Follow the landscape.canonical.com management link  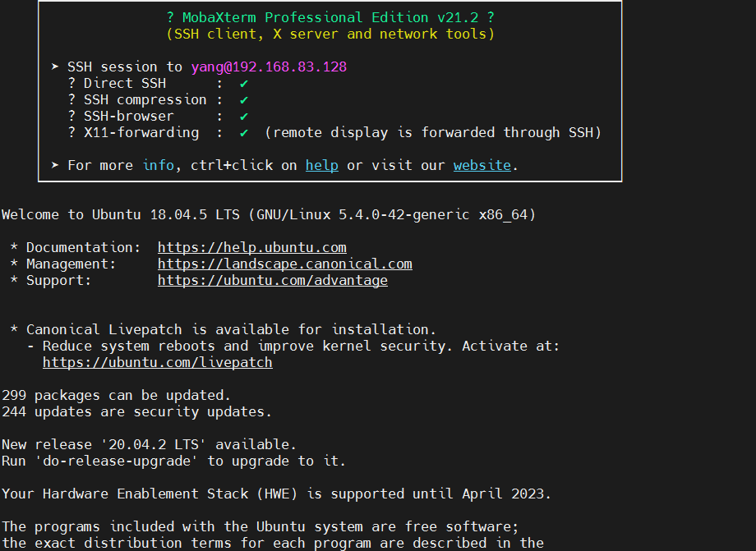[x=285, y=264]
